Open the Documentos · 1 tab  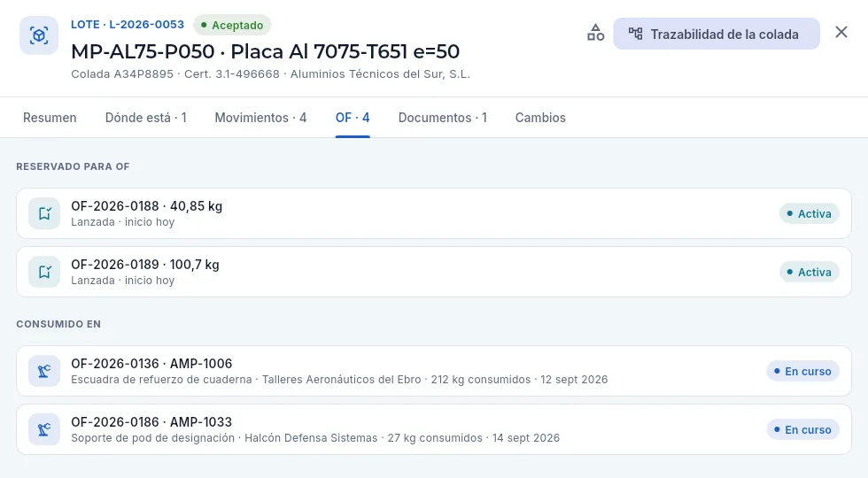point(443,118)
